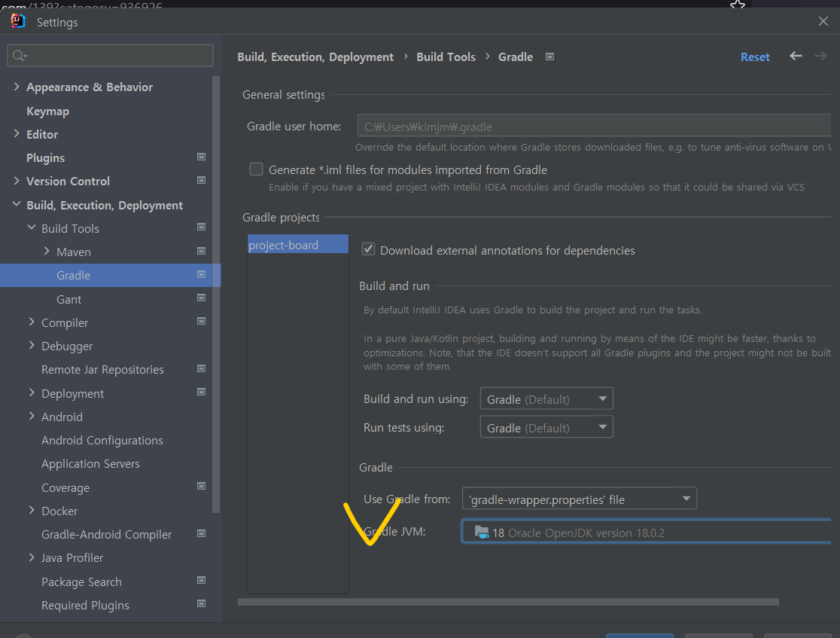The height and width of the screenshot is (638, 840).
Task: Open Application Servers settings
Action: click(90, 464)
